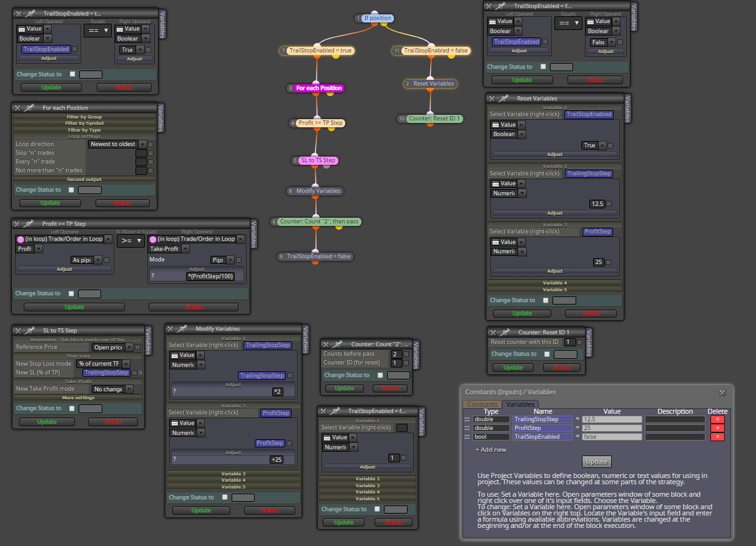Toggle Change Status checkbox in Modify Variables
This screenshot has width=756, height=546.
click(225, 497)
